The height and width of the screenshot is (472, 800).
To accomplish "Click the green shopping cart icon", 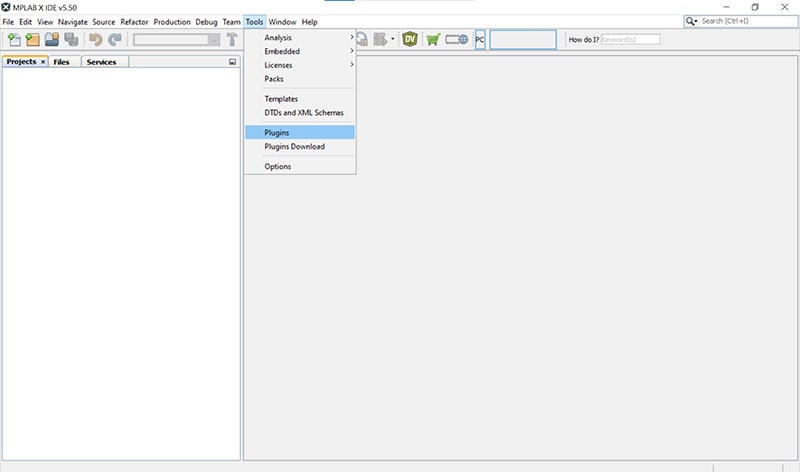I will click(433, 39).
